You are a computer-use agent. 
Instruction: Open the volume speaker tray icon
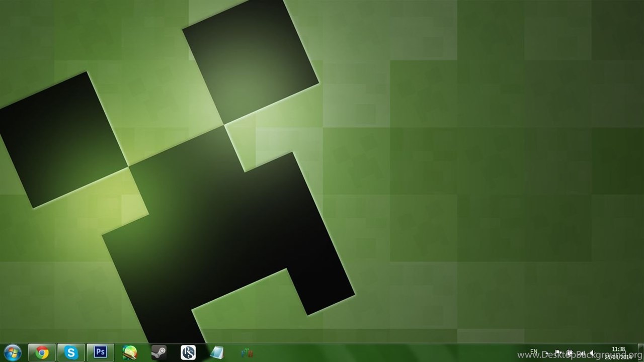pyautogui.click(x=592, y=353)
